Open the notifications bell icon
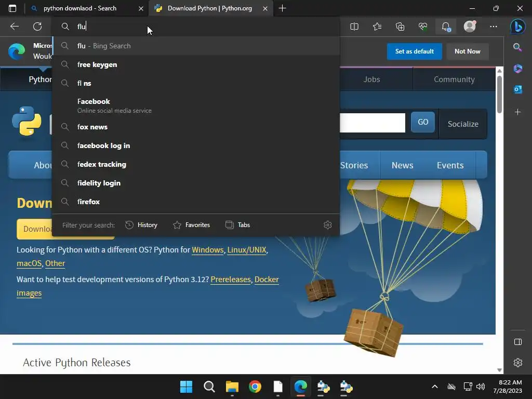The height and width of the screenshot is (399, 532). (446, 26)
